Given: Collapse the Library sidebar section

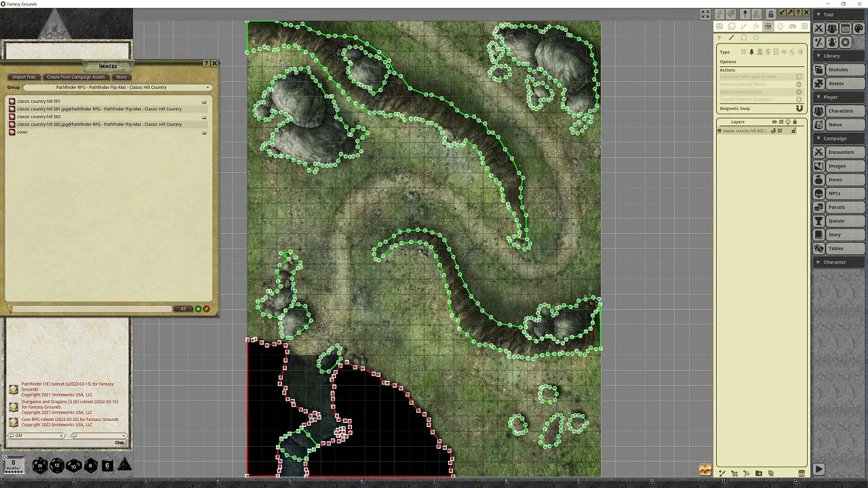Looking at the screenshot, I should tap(840, 56).
